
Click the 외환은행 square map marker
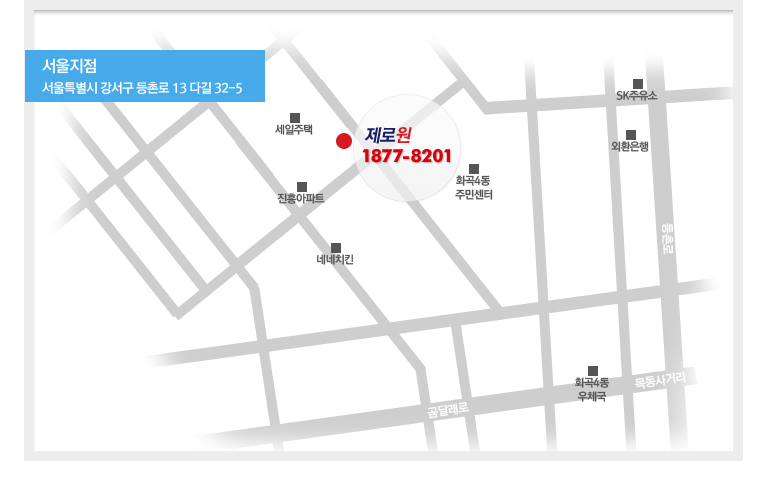(x=630, y=135)
